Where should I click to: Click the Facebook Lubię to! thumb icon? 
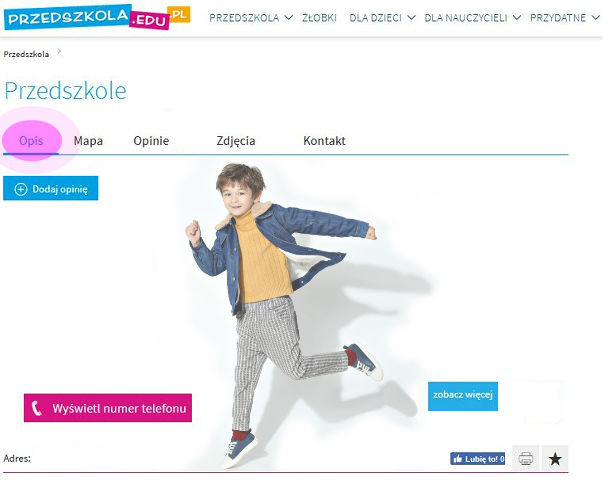458,459
